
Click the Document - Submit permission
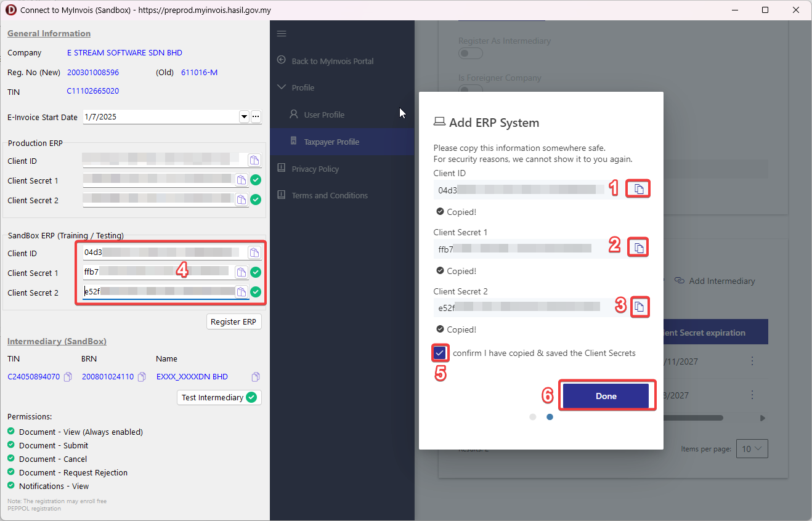pyautogui.click(x=54, y=445)
